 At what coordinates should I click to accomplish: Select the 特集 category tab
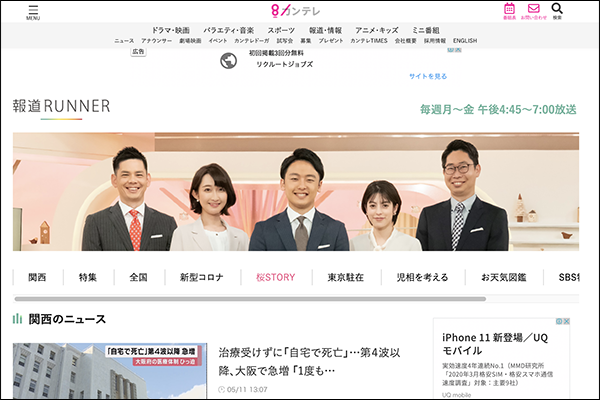coord(88,277)
